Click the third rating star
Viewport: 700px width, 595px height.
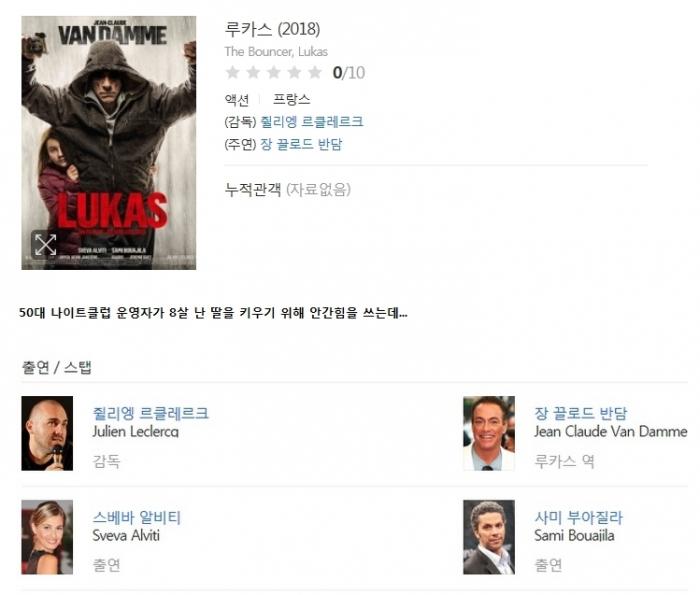coord(274,72)
